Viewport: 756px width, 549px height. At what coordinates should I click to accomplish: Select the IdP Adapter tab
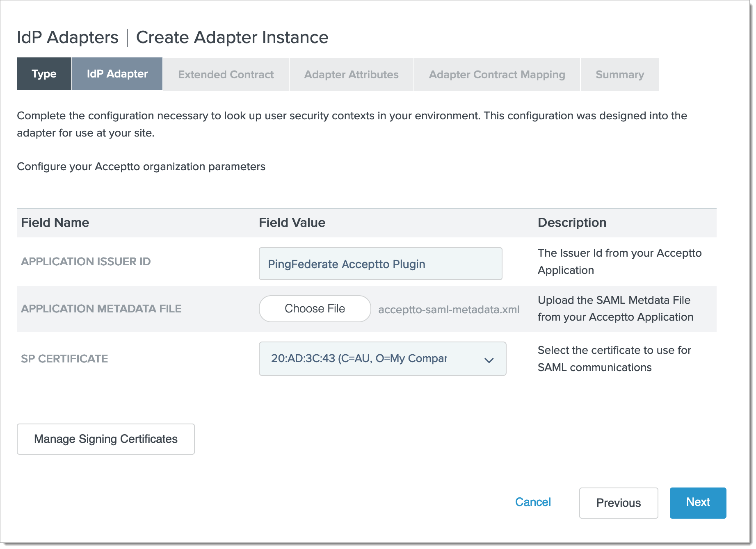117,74
